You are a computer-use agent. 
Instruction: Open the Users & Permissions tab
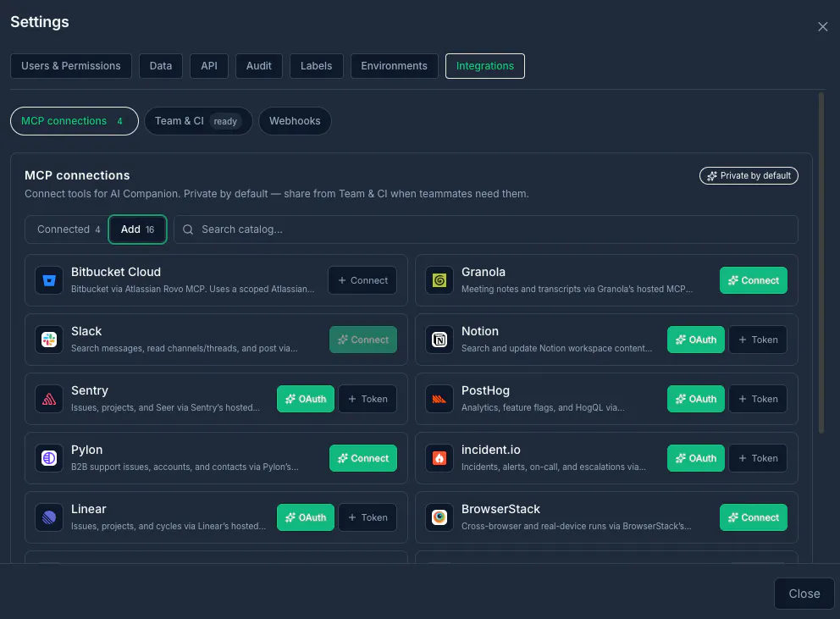click(71, 66)
